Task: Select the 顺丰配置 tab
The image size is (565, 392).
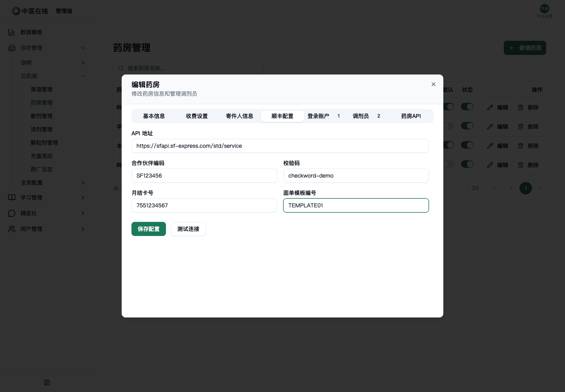Action: click(x=282, y=116)
